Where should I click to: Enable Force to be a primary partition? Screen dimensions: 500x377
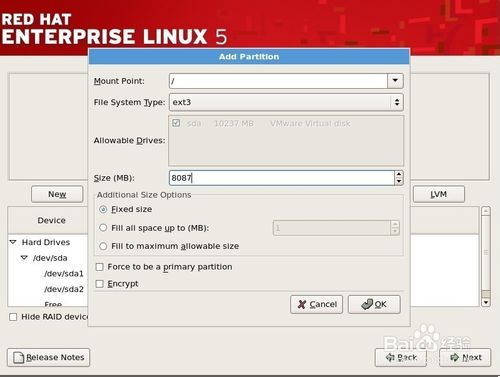[x=99, y=267]
